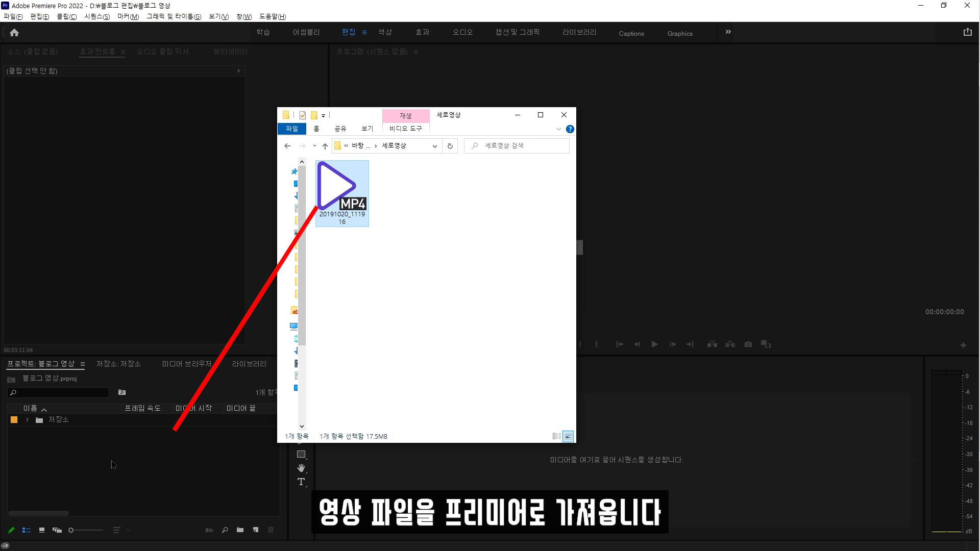The width and height of the screenshot is (980, 551).
Task: Select the 20191020_111916 MP4 file
Action: 342,193
